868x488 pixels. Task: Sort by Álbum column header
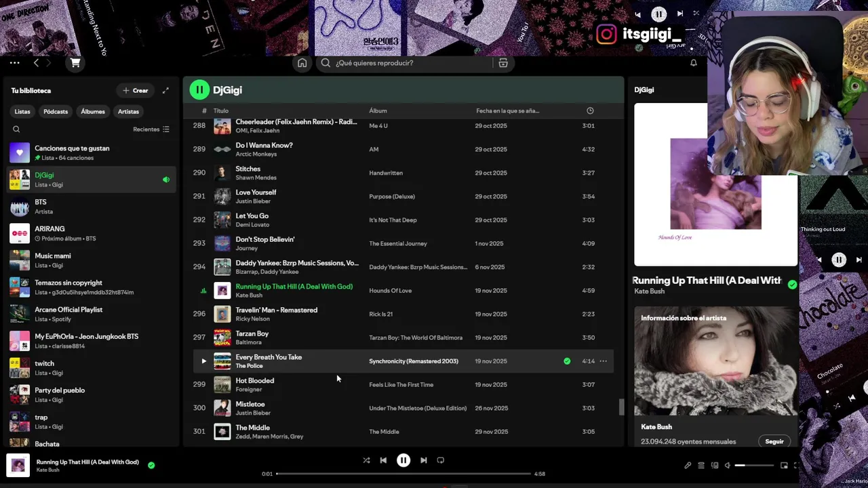coord(378,110)
